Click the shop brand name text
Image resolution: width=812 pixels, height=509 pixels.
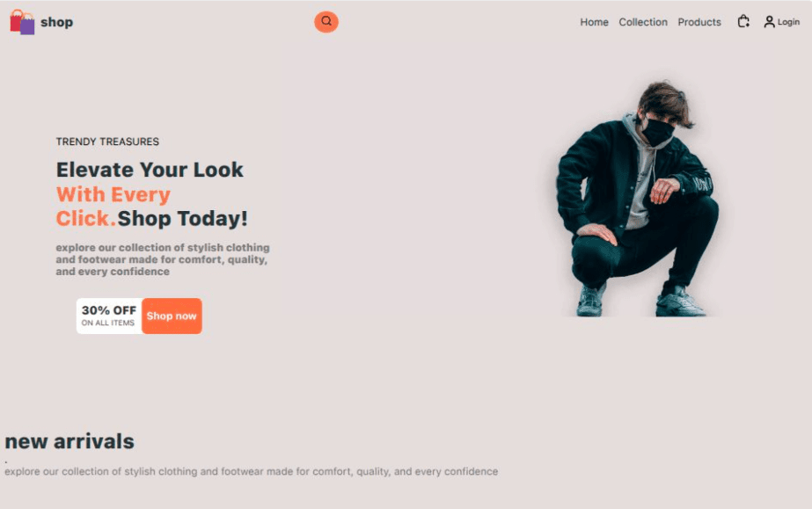57,22
